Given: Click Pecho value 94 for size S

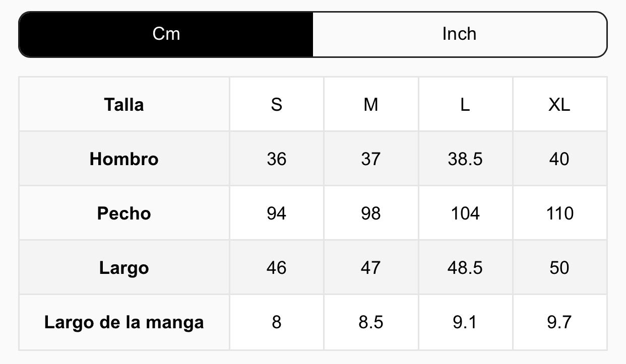Looking at the screenshot, I should pos(276,213).
